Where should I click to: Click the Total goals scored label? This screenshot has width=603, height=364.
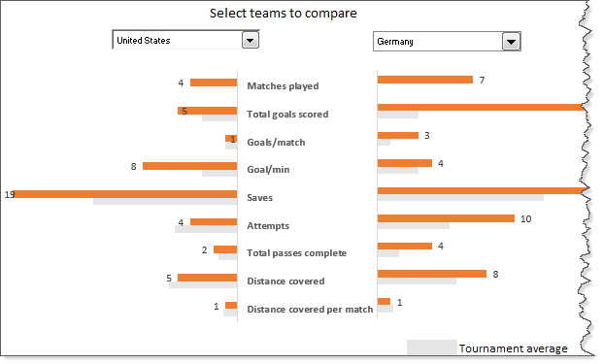click(287, 115)
